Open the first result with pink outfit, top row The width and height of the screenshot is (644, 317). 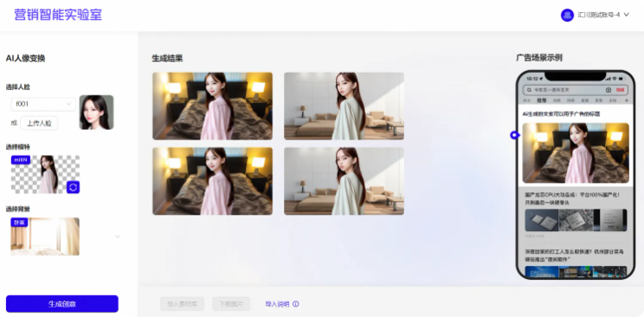[x=212, y=106]
